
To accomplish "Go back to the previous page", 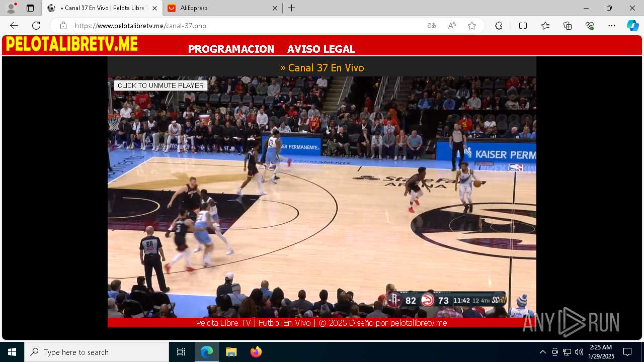I will tap(14, 26).
